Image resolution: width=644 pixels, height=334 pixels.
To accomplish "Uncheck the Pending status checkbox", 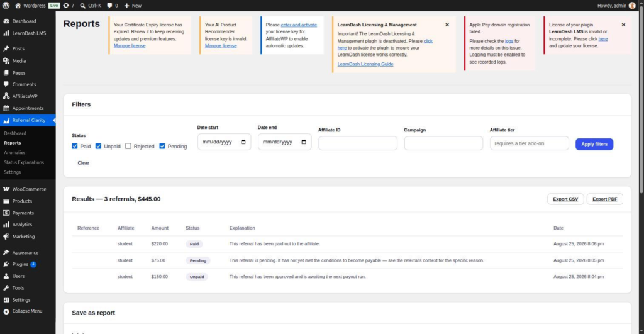I will coord(162,146).
